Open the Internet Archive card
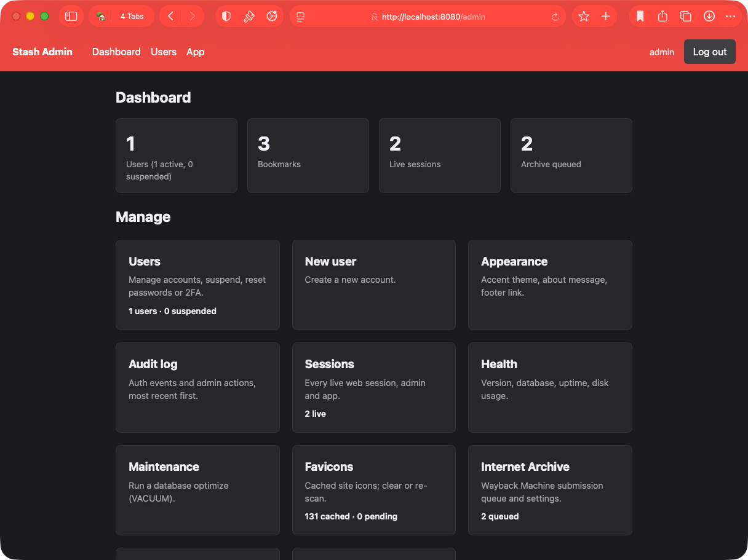The width and height of the screenshot is (748, 560). tap(550, 490)
